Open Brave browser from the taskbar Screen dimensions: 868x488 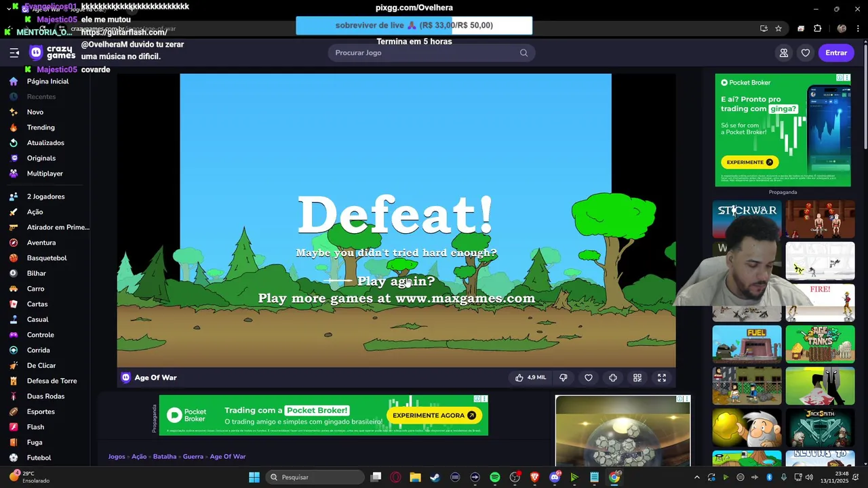point(534,477)
